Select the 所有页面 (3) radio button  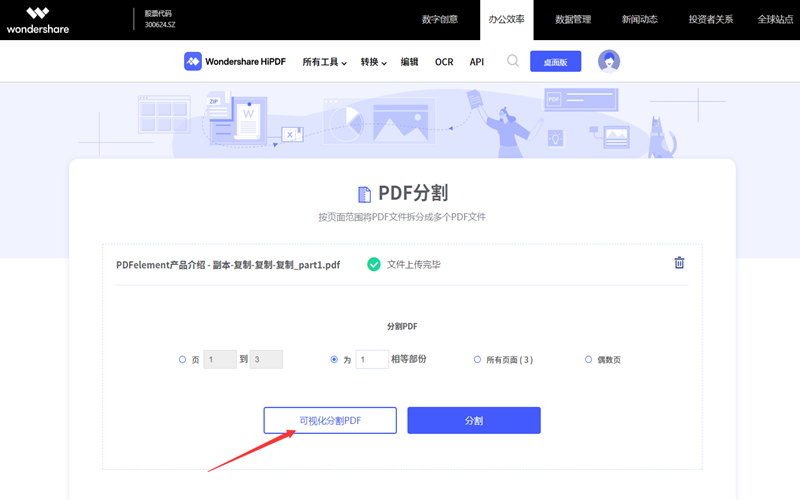pos(478,360)
